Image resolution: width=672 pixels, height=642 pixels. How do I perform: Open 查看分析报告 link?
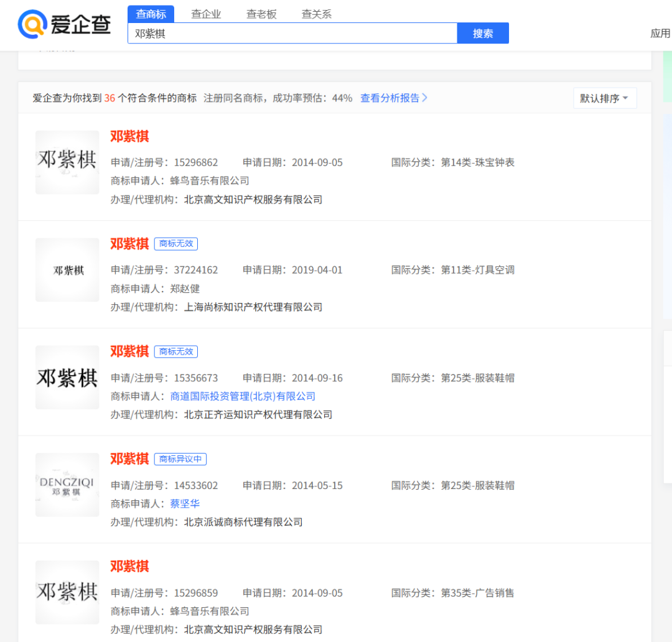[394, 98]
